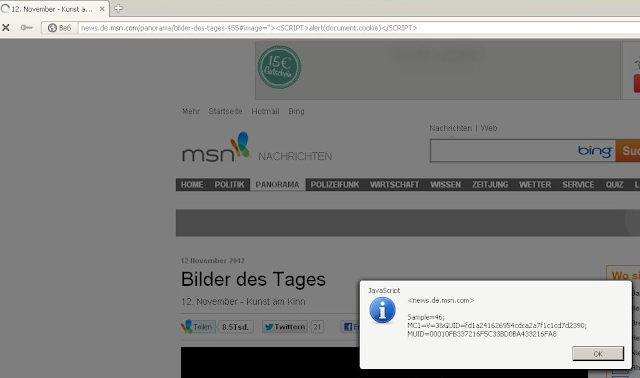
Task: Select the Nachrichten search scope
Action: (451, 128)
